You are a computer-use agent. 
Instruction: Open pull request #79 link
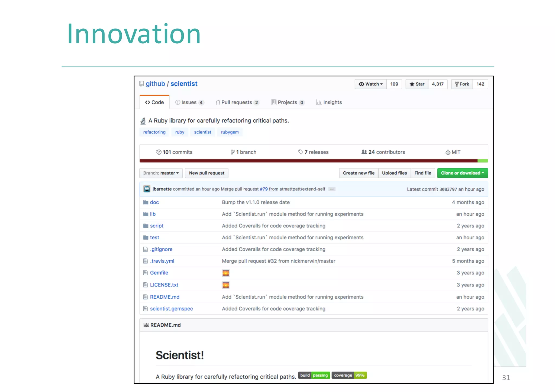(264, 189)
